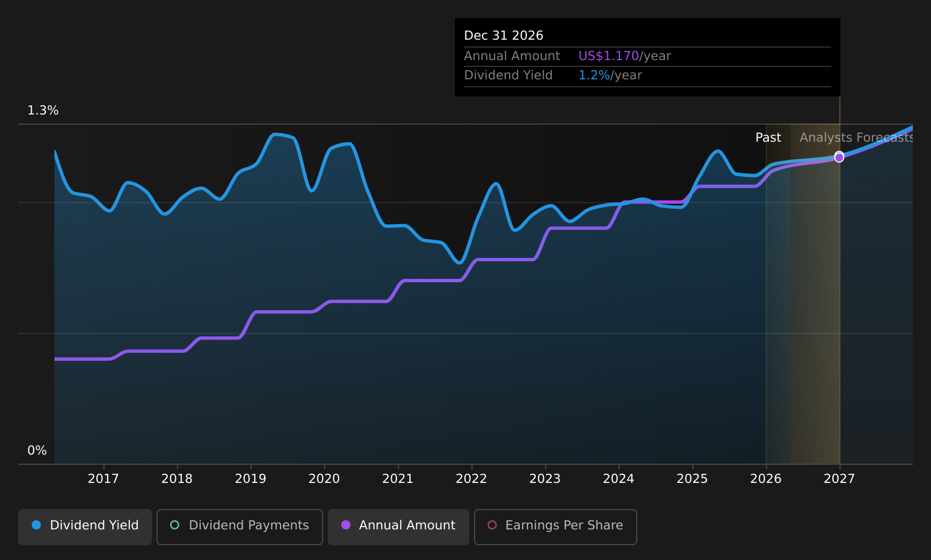Enable the Earnings Per Share series

click(556, 527)
